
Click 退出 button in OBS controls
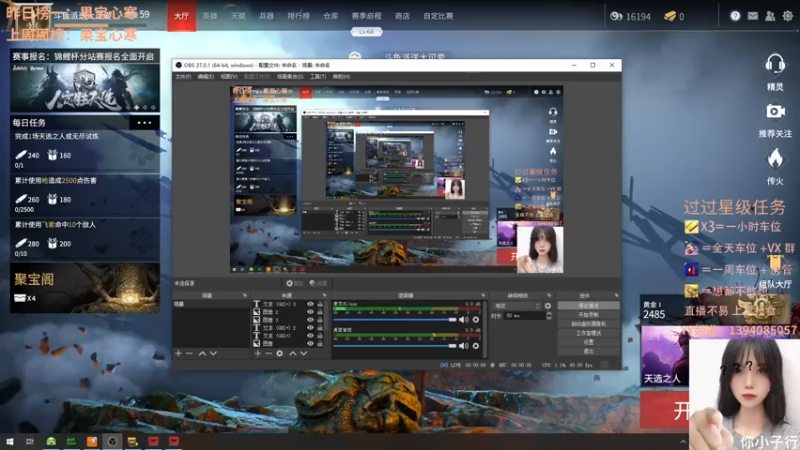tap(588, 351)
